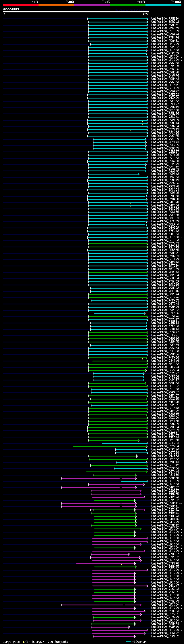Click the red 20% identity legend segment

(x=20, y=5)
